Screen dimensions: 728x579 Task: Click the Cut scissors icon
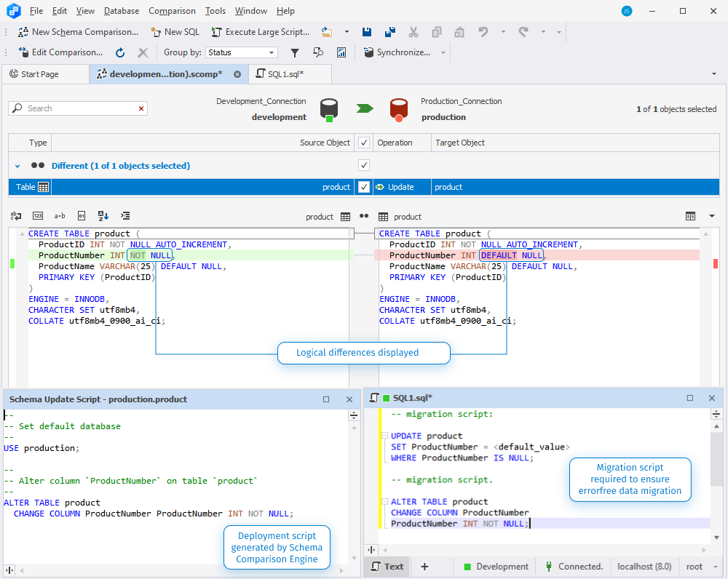click(x=414, y=32)
